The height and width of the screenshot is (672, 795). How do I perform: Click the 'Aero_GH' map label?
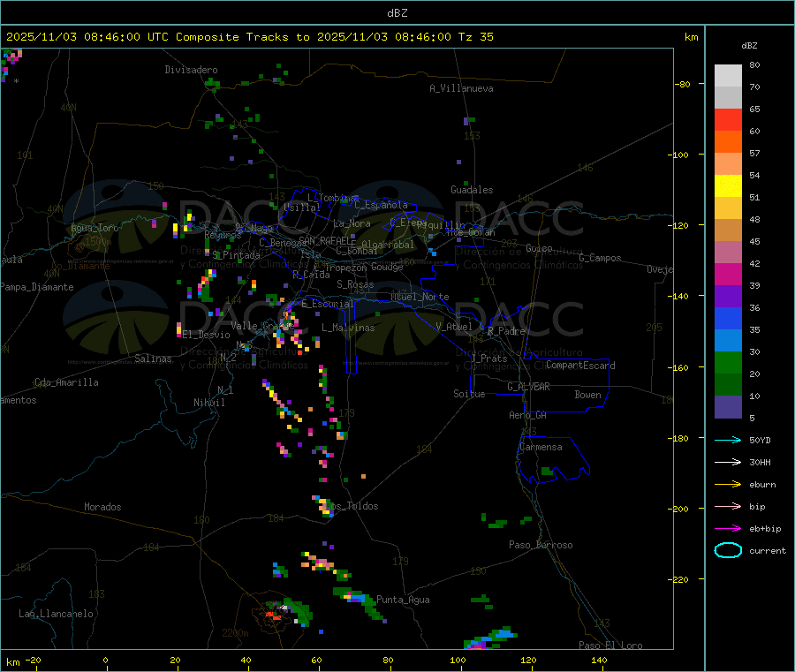(x=528, y=415)
